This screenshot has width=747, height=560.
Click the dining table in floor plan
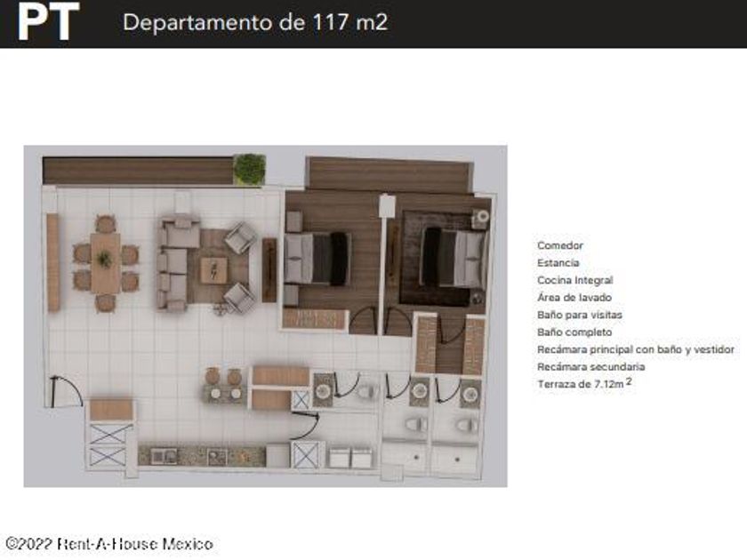pos(105,263)
